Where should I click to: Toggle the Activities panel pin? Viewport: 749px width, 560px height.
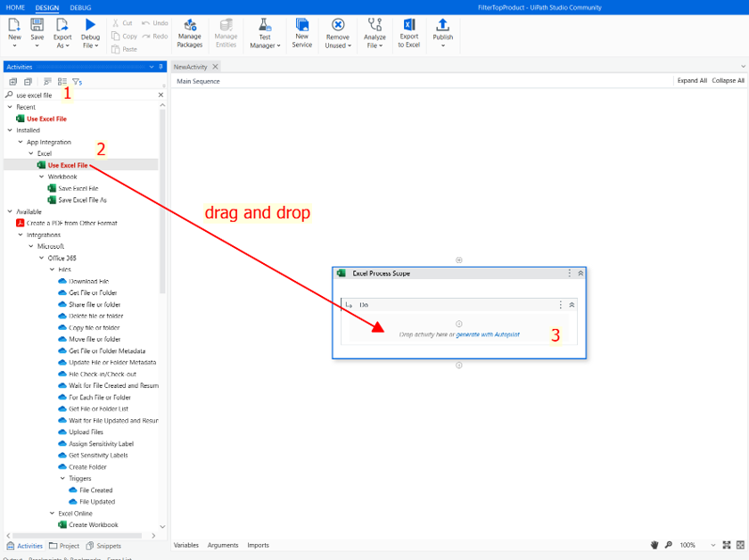click(161, 67)
